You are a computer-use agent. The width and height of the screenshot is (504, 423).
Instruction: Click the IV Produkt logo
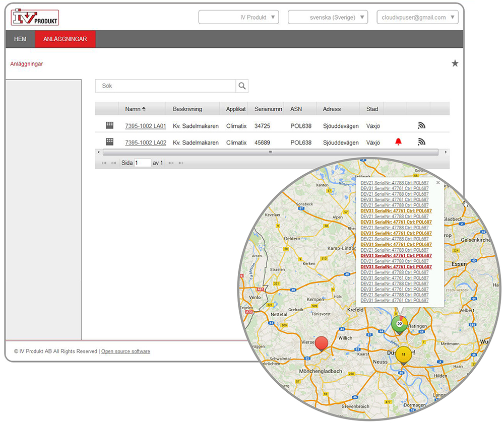tap(35, 17)
